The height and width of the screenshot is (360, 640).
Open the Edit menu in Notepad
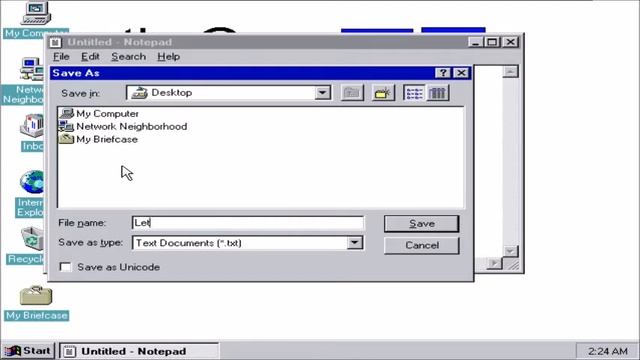click(x=90, y=56)
